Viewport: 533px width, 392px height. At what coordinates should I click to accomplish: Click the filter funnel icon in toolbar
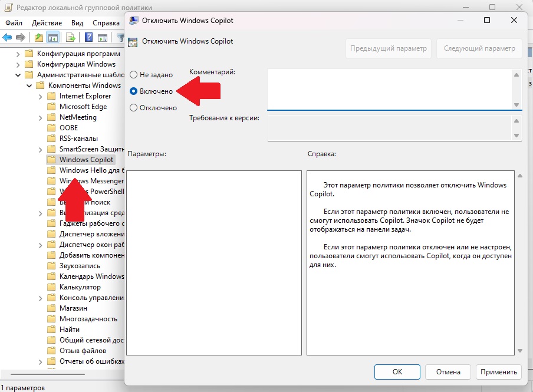point(120,38)
